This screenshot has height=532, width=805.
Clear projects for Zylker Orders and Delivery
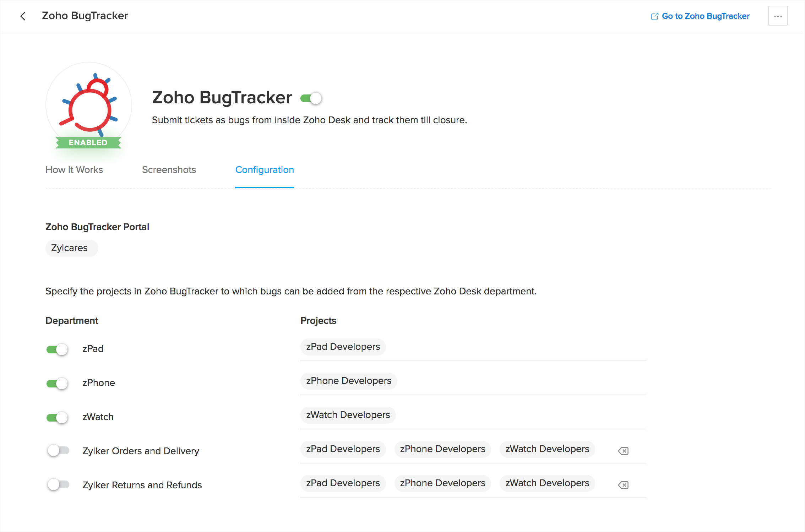pyautogui.click(x=623, y=451)
